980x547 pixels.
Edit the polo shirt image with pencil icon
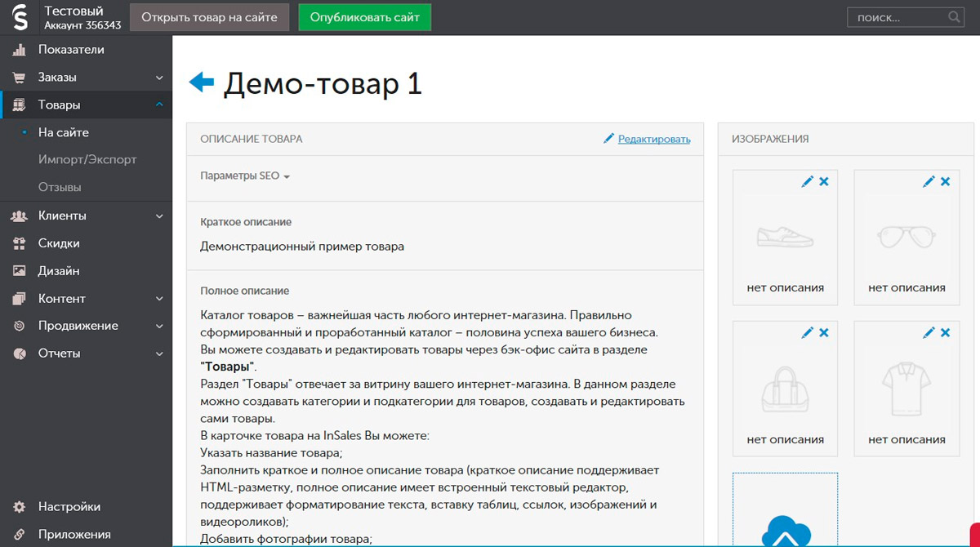[x=929, y=332]
